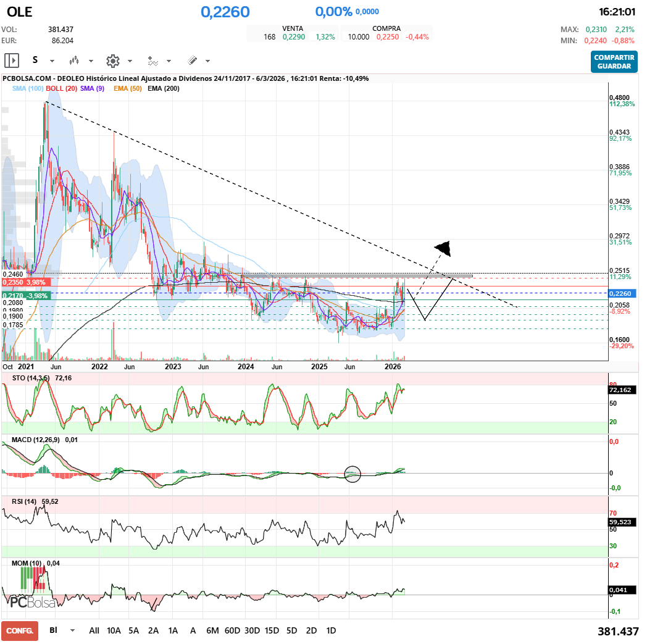This screenshot has height=644, width=647.
Task: Open the BI dropdown at bottom
Action: click(x=73, y=630)
